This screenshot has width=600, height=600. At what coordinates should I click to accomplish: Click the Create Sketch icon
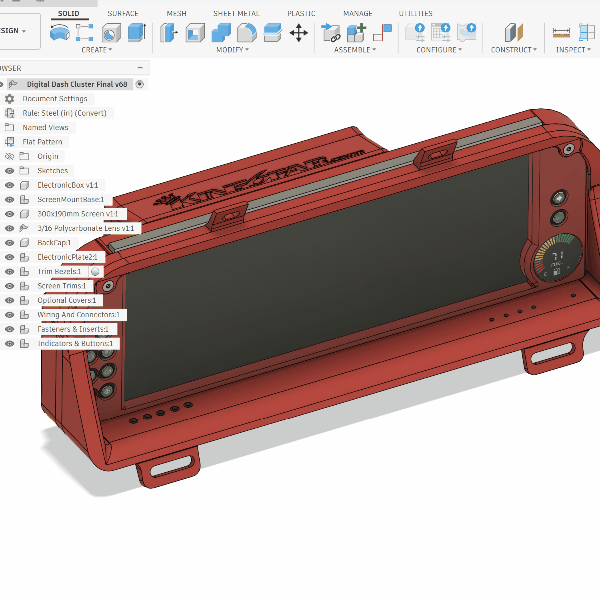(x=85, y=32)
